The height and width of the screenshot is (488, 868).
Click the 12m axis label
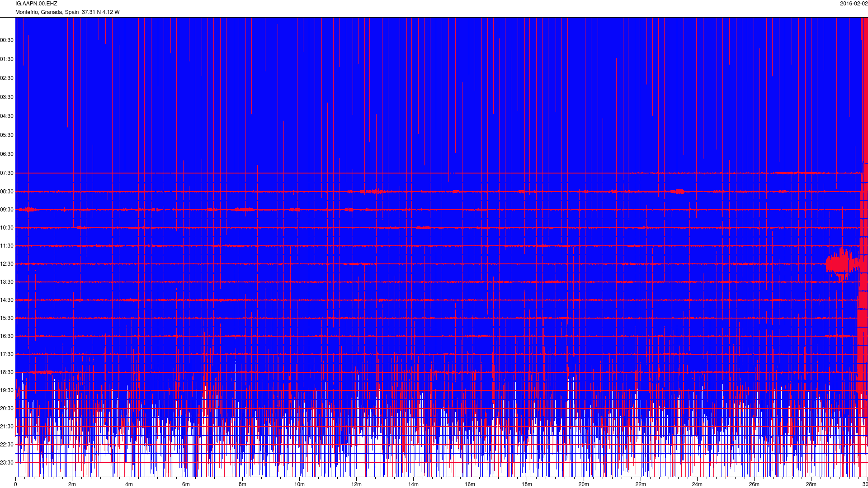pyautogui.click(x=356, y=484)
